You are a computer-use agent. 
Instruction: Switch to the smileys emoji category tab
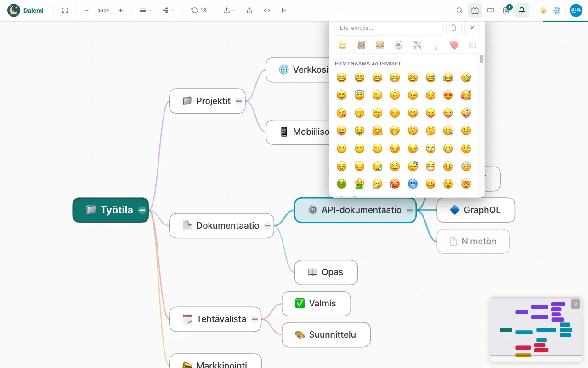pos(342,45)
